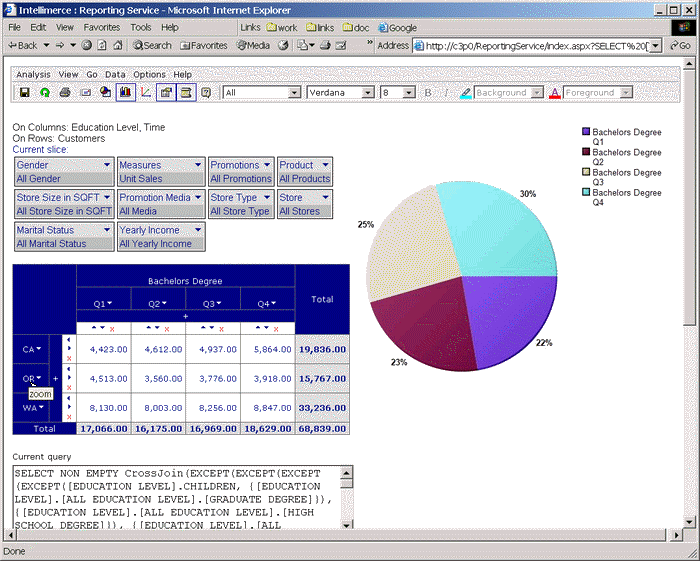Remove the WA row with its red X
The image size is (700, 561).
tap(69, 417)
